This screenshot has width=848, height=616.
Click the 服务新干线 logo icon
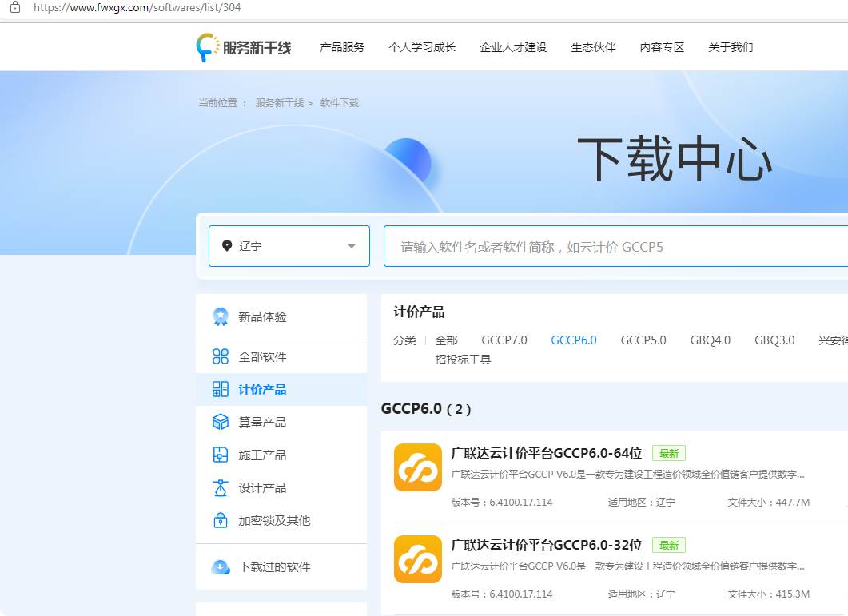[208, 48]
